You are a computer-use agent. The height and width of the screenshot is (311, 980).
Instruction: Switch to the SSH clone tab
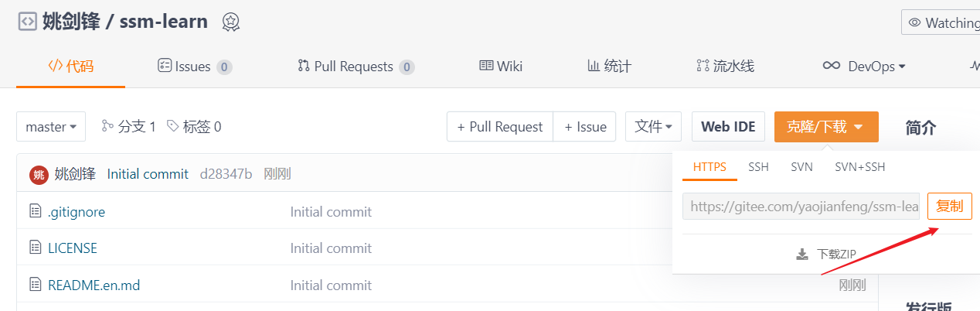tap(758, 167)
